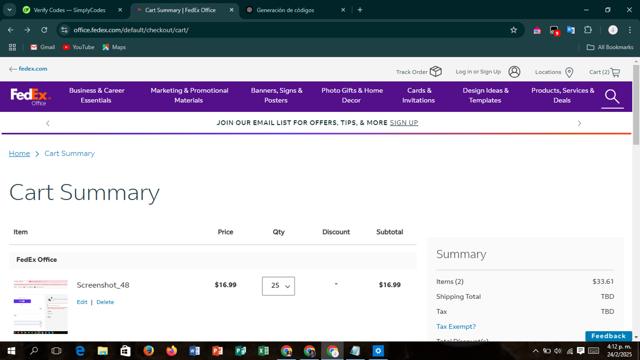Open Products, Services & Deals menu
Viewport: 640px width, 360px height.
(562, 96)
